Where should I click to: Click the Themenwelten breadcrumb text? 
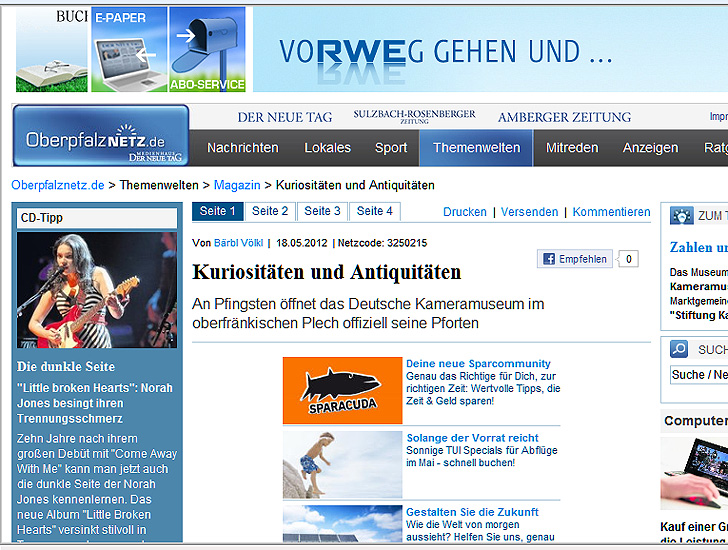(159, 185)
